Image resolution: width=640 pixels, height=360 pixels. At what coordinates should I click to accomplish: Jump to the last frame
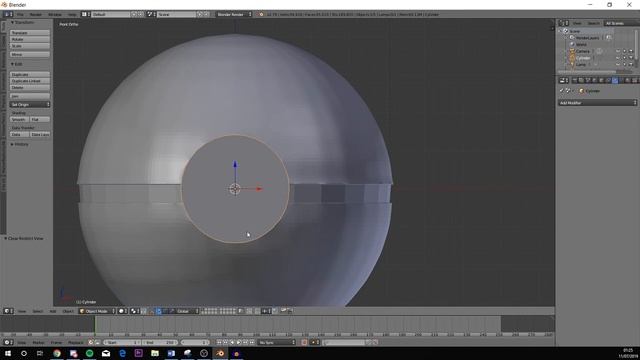pyautogui.click(x=252, y=342)
